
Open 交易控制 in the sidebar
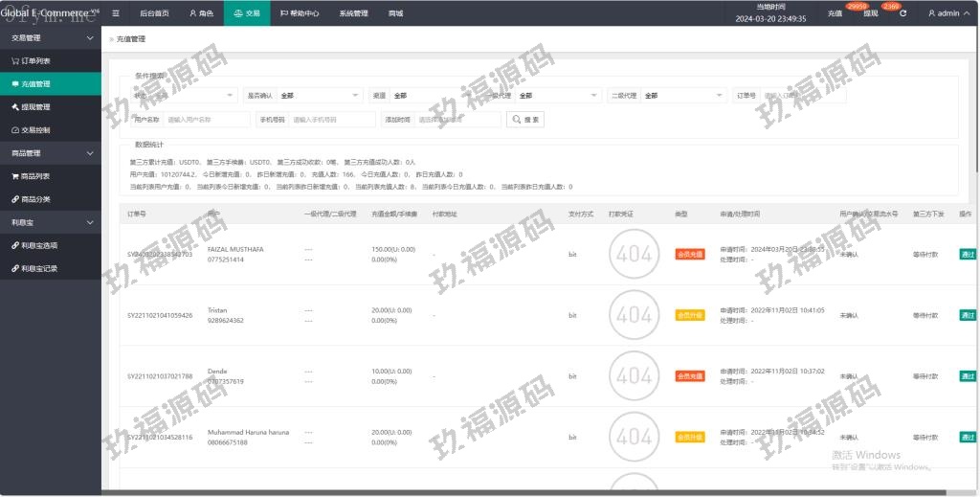(37, 129)
